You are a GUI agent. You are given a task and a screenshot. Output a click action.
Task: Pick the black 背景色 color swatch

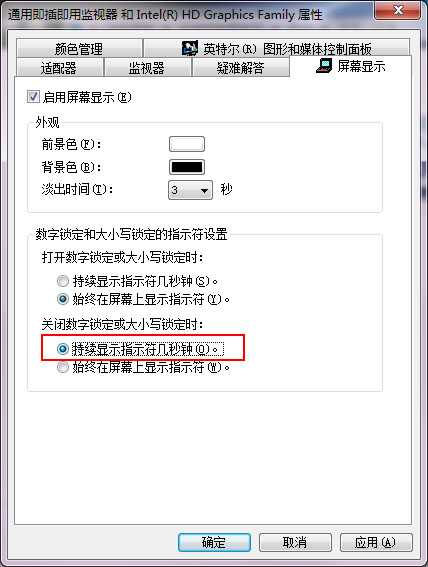click(187, 167)
